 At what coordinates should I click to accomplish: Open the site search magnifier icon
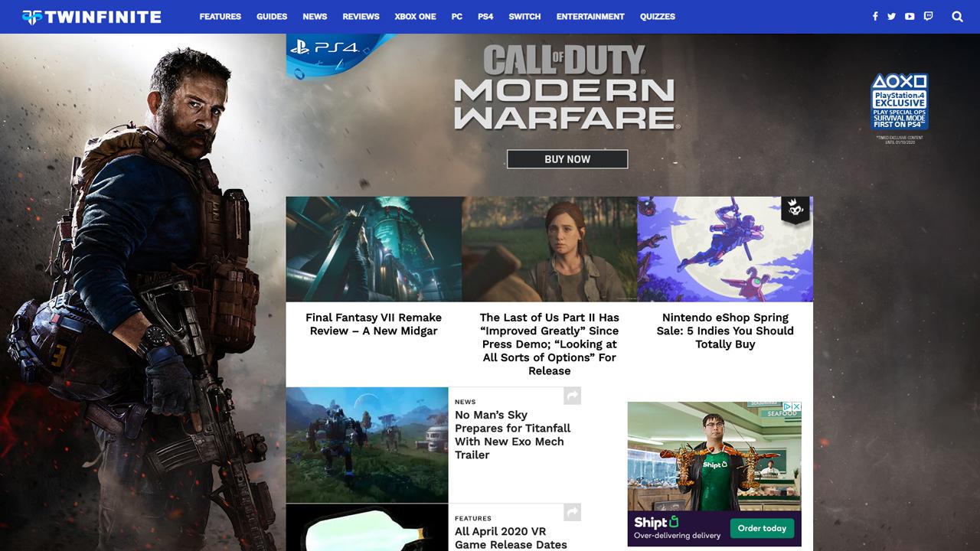coord(957,16)
